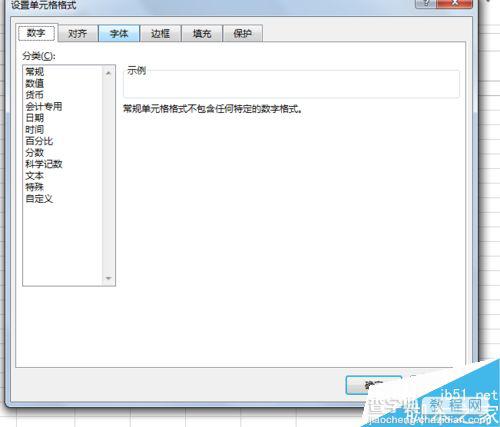Switch to the 数字 tab
The height and width of the screenshot is (427, 500).
(37, 33)
